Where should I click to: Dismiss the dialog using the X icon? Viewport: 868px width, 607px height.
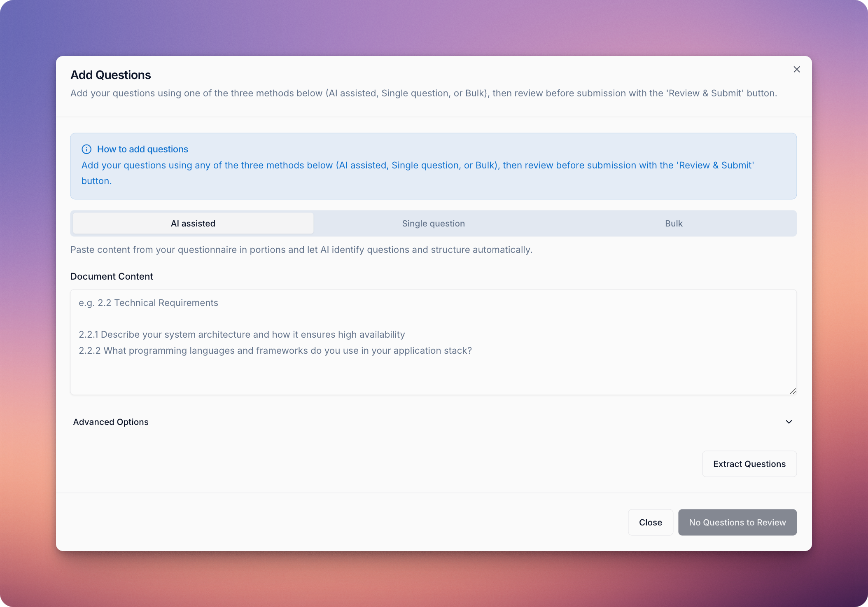[796, 69]
